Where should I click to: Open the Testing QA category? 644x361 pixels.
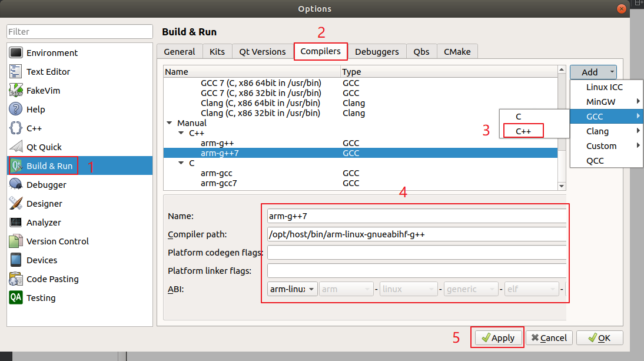79,298
